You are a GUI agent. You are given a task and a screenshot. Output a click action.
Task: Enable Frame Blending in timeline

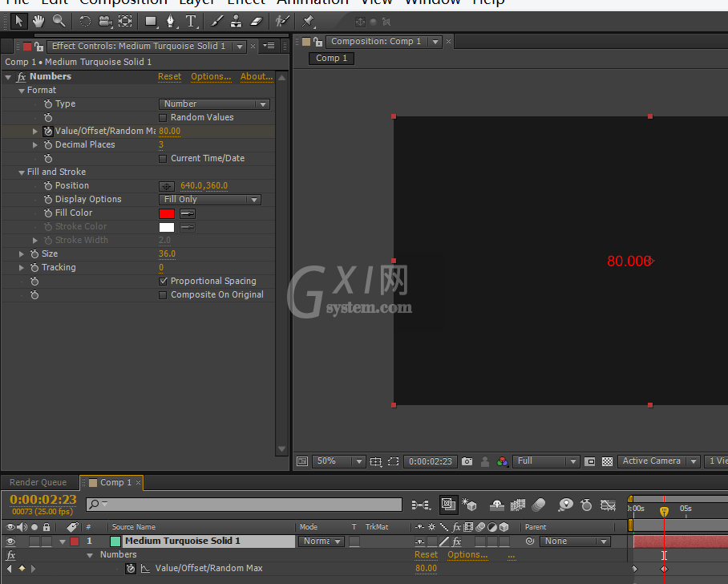pos(518,505)
